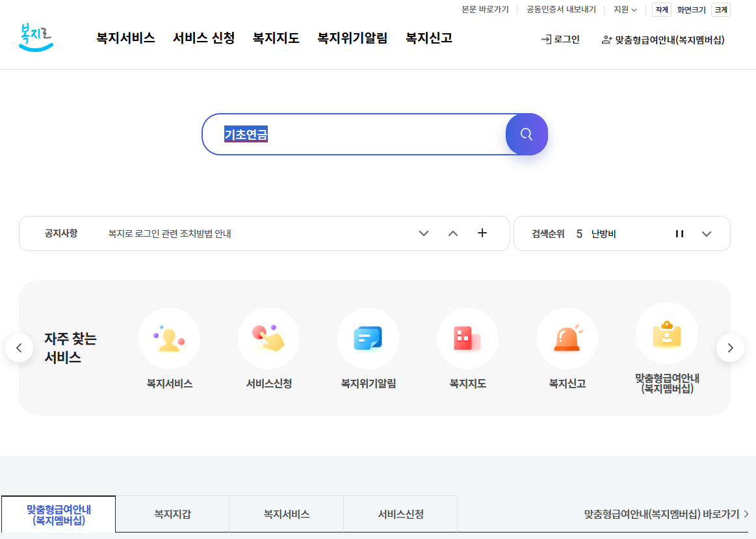Screen dimensions: 756x539
Task: Select the 서비스신청 icon with hand pointer
Action: 268,338
